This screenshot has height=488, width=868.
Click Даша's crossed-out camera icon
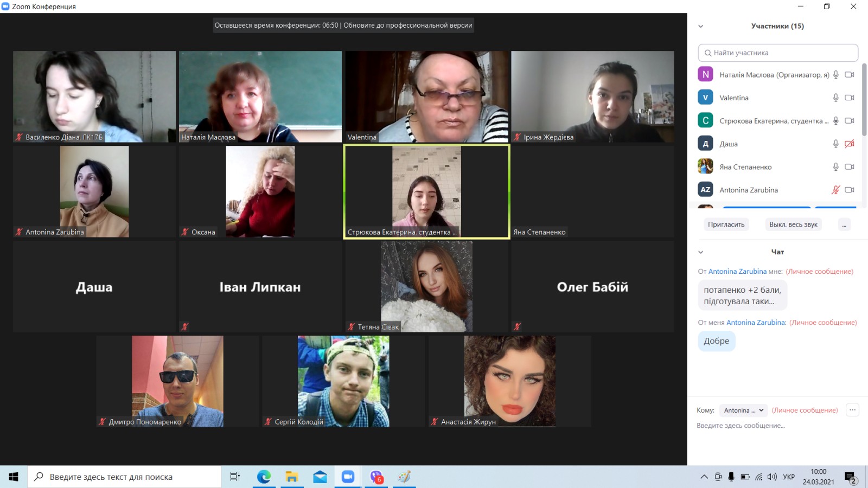[x=850, y=144]
